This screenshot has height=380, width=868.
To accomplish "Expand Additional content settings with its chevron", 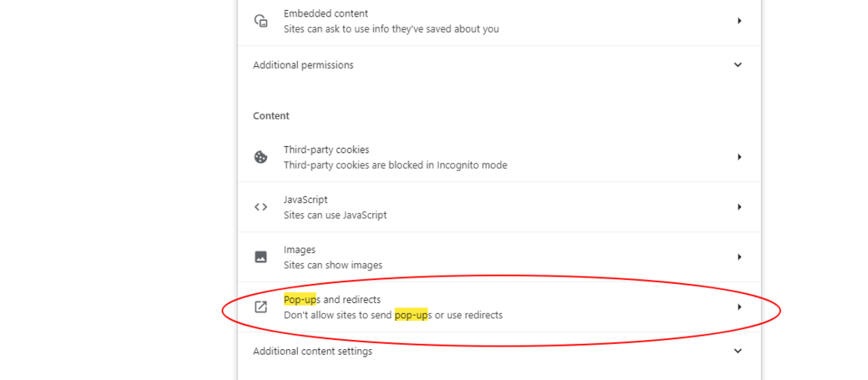I will 738,352.
